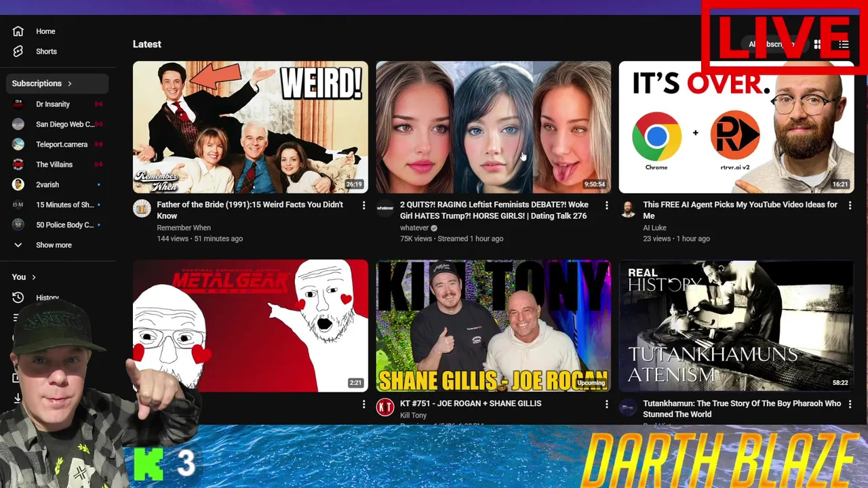Viewport: 868px width, 488px height.
Task: Click the Latest section heading
Action: 147,44
